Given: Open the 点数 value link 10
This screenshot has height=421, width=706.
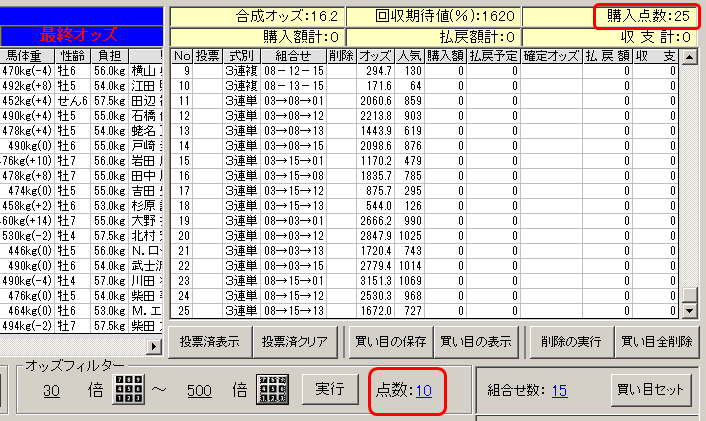Looking at the screenshot, I should [424, 390].
